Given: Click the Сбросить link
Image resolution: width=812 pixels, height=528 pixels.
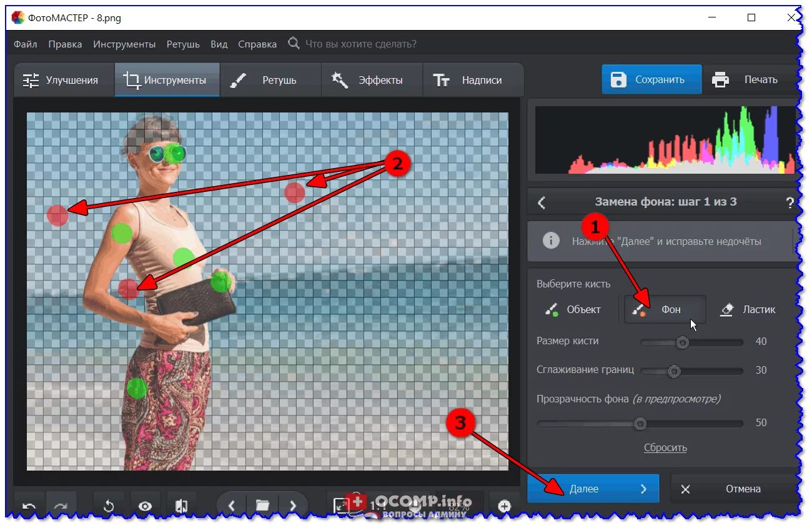Looking at the screenshot, I should (x=665, y=447).
